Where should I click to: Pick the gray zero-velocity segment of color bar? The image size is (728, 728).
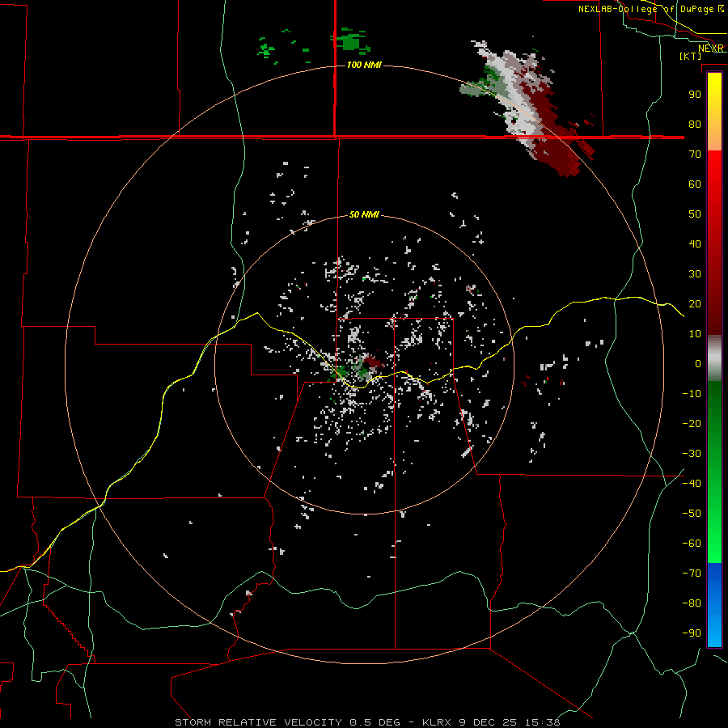(x=714, y=358)
